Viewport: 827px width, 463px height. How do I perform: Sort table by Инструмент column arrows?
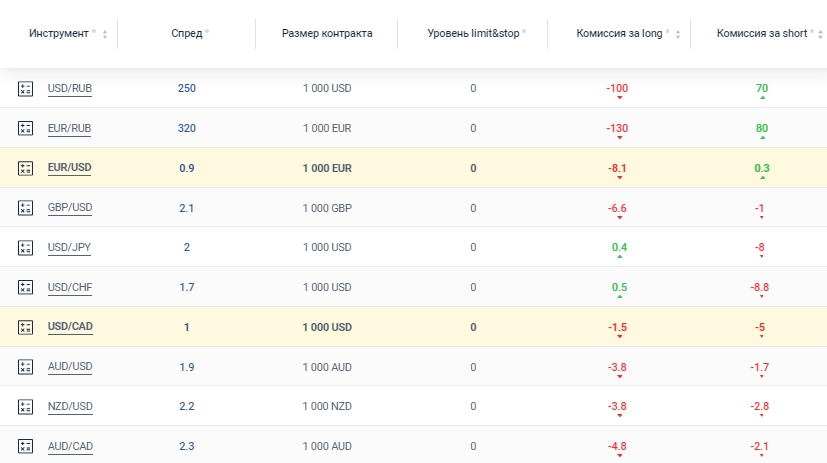(x=106, y=35)
